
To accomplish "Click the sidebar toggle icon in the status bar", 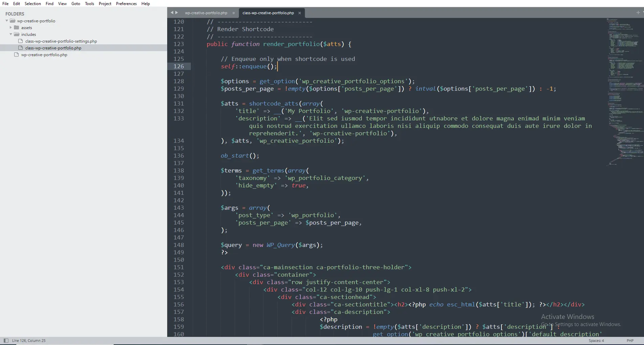I will click(5, 340).
